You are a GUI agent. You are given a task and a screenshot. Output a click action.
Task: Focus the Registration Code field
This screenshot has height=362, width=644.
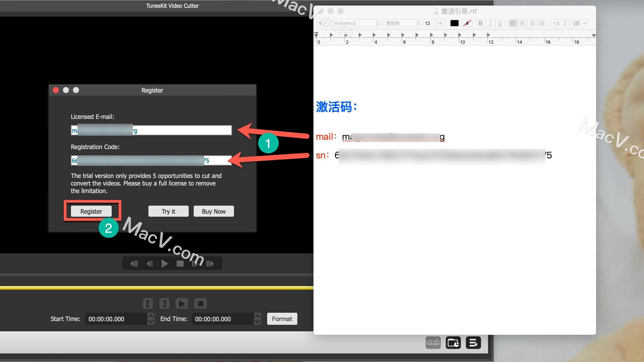tap(151, 161)
